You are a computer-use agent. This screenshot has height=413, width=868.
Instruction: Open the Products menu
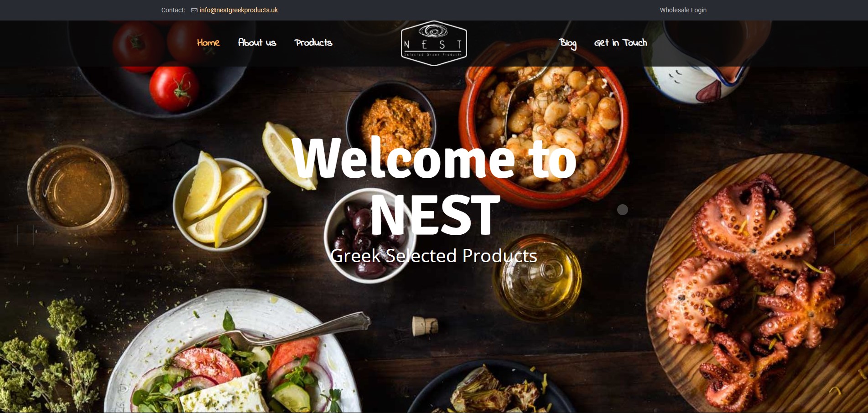point(313,42)
